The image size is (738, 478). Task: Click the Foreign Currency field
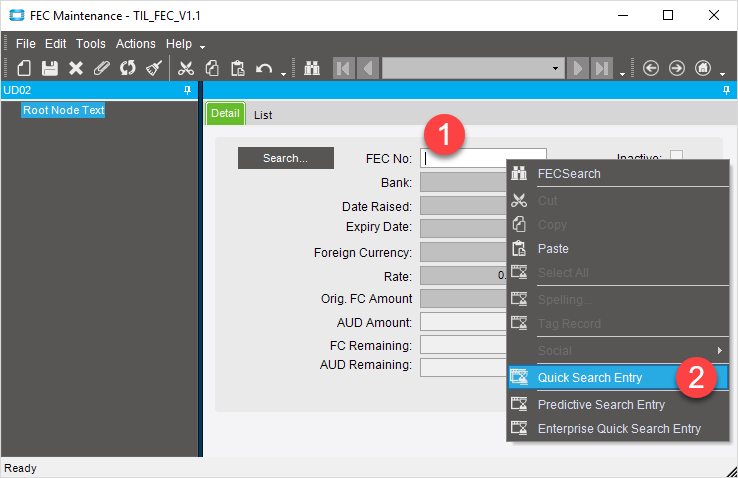point(463,252)
